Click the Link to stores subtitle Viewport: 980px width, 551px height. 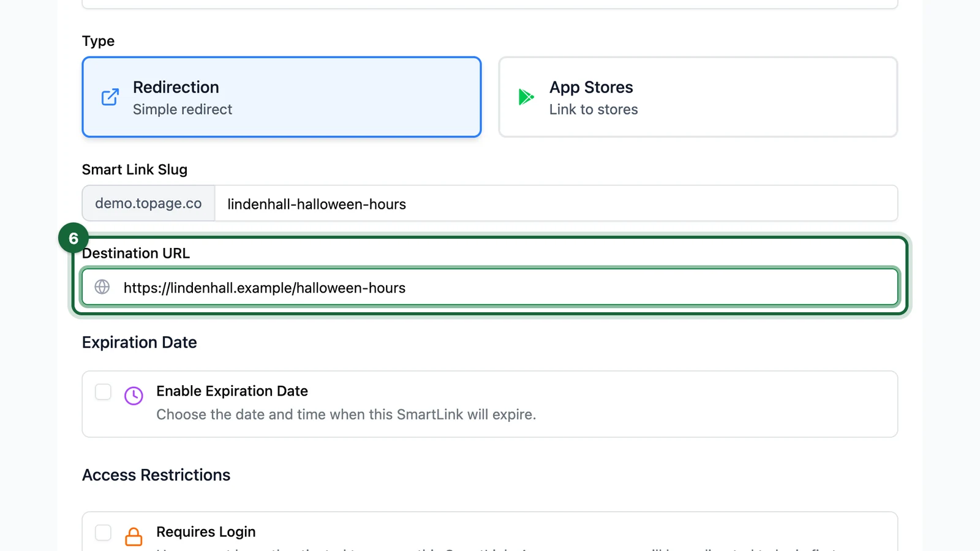(594, 110)
